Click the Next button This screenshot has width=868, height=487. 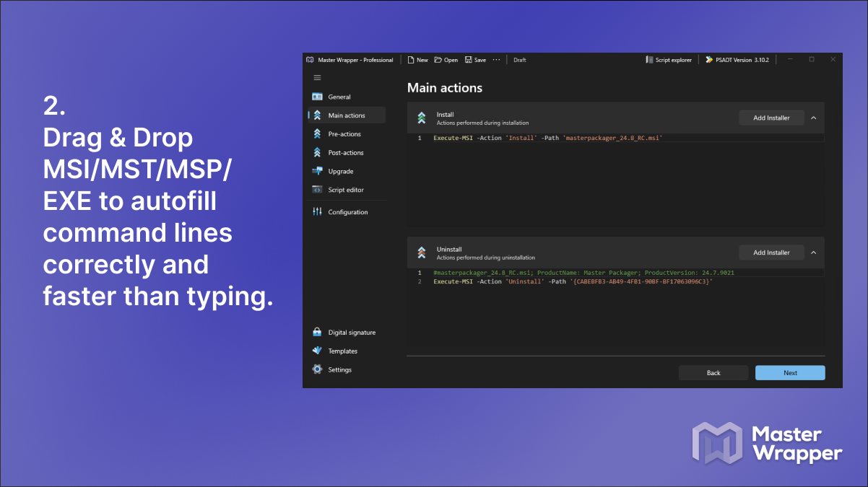pos(790,373)
